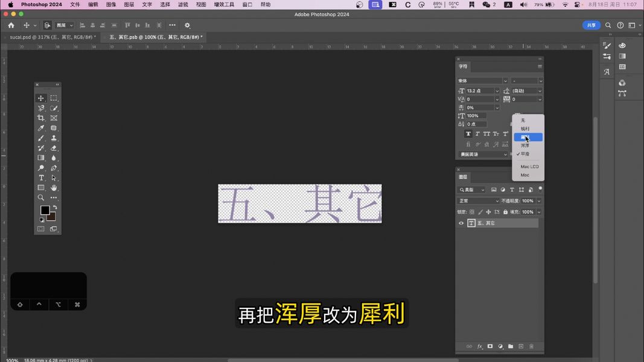Toggle small caps in Character panel
The width and height of the screenshot is (644, 362).
point(496,134)
